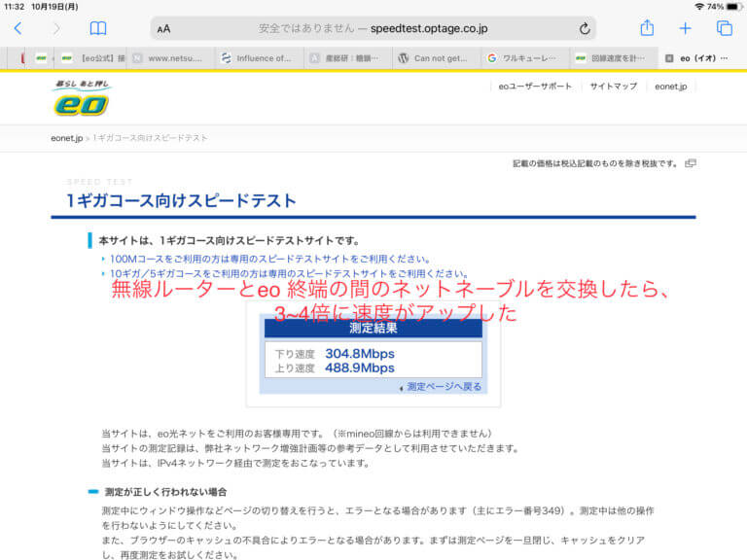Open the bookmarks book icon
The height and width of the screenshot is (560, 747).
point(98,28)
